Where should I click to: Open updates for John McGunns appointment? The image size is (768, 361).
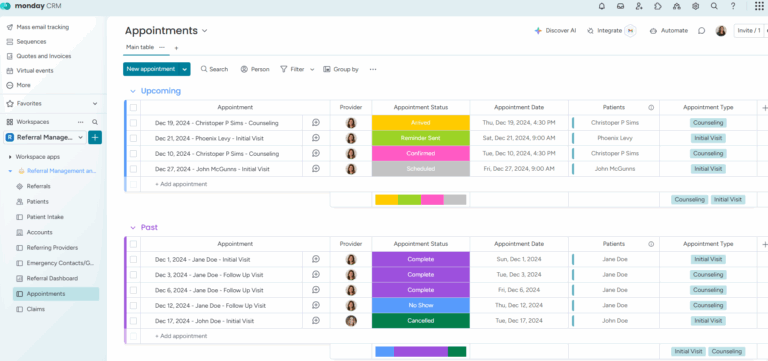click(316, 168)
